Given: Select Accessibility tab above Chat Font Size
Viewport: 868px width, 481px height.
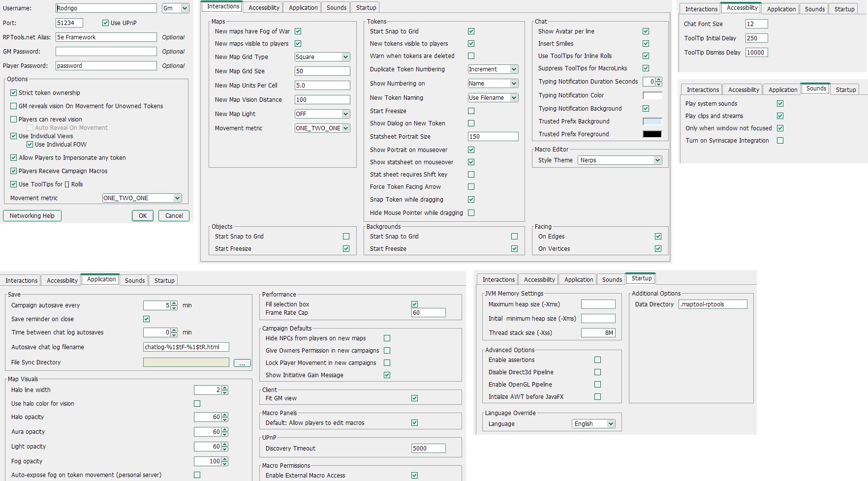Looking at the screenshot, I should pos(742,8).
